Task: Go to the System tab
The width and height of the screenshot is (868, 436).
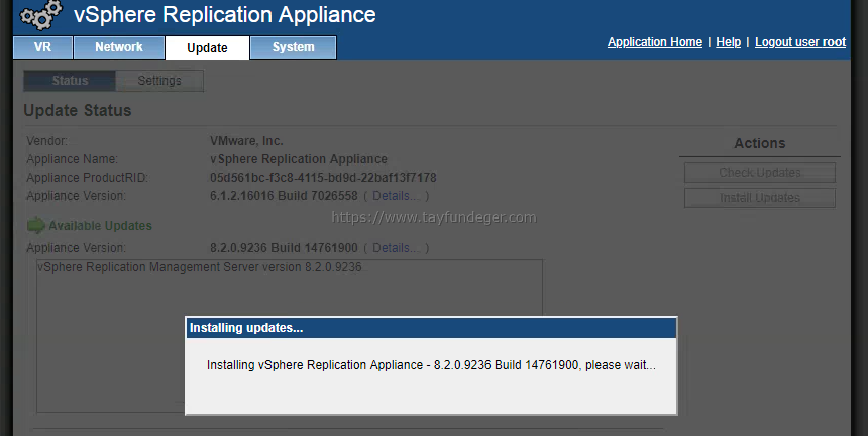Action: click(x=293, y=47)
